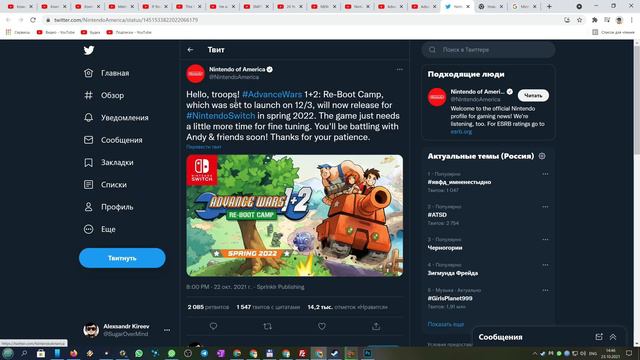The width and height of the screenshot is (640, 360).
Task: Go back with the tweet back arrow
Action: click(191, 50)
